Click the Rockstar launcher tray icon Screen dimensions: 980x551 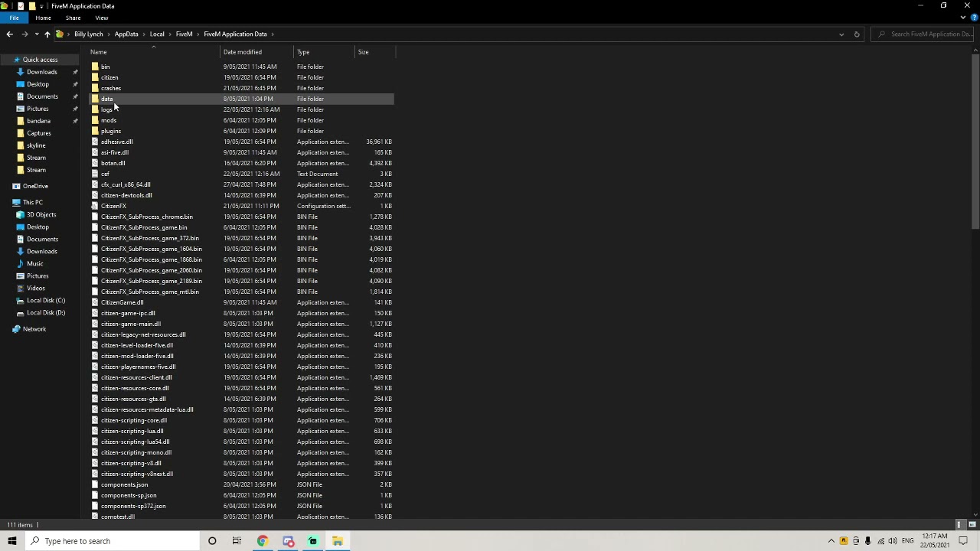(844, 541)
